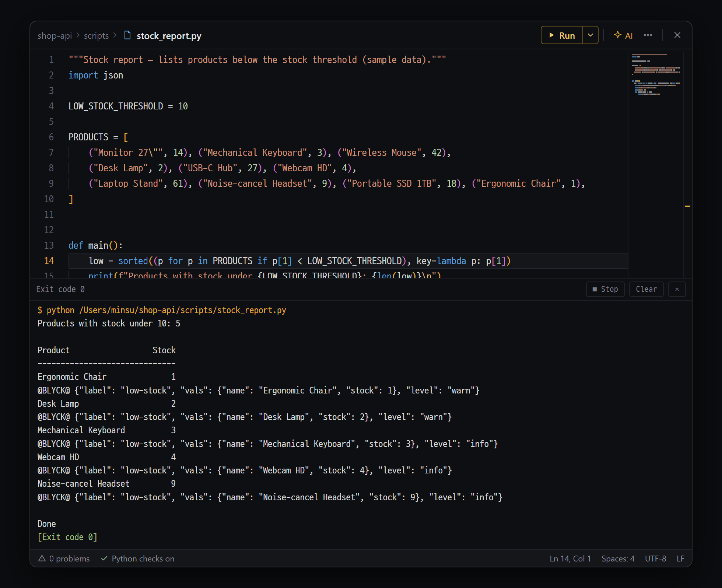Click the warning icon next to 0 problems
This screenshot has height=588, width=722.
[x=42, y=559]
